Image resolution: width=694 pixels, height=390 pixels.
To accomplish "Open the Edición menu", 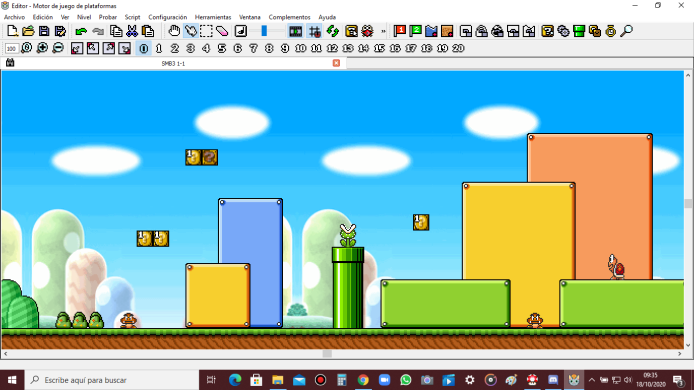I will (43, 17).
